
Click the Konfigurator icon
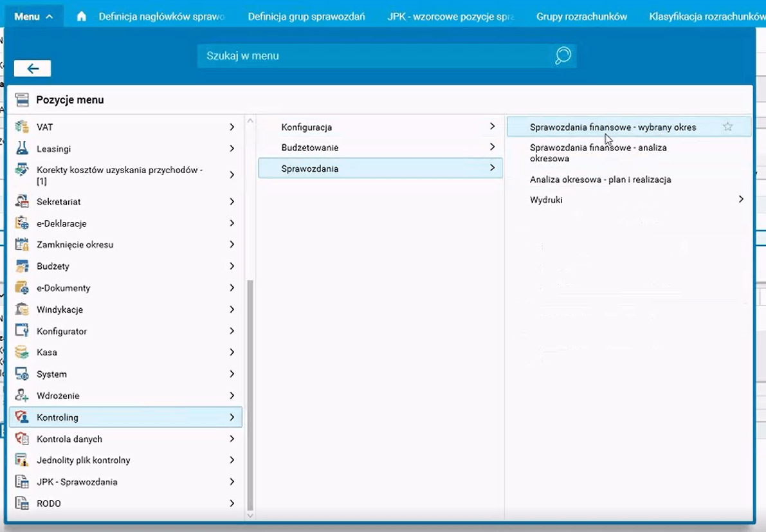coord(21,331)
